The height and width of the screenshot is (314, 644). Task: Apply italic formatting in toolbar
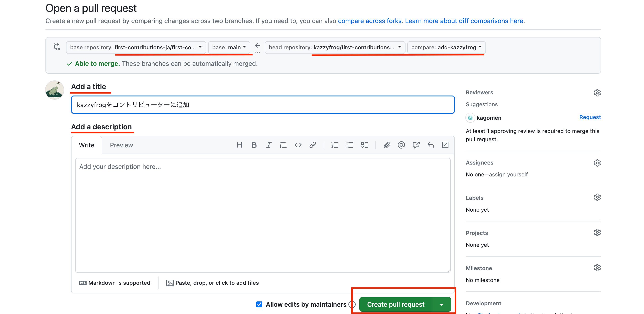pyautogui.click(x=268, y=145)
